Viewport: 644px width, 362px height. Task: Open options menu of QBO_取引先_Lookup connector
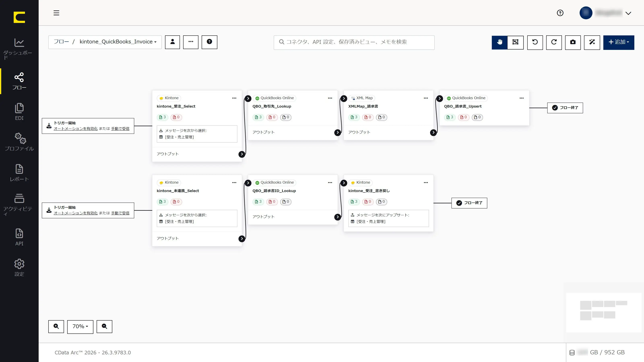click(330, 98)
